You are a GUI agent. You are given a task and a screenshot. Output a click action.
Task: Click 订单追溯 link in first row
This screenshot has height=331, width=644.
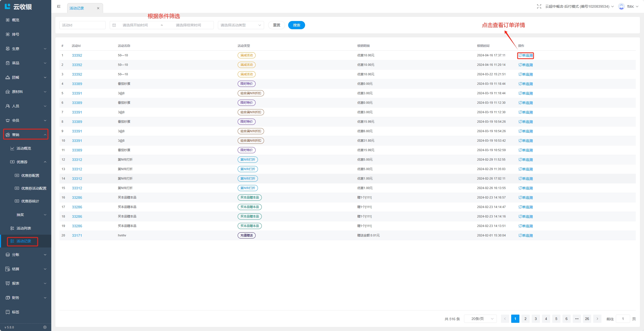pyautogui.click(x=525, y=55)
